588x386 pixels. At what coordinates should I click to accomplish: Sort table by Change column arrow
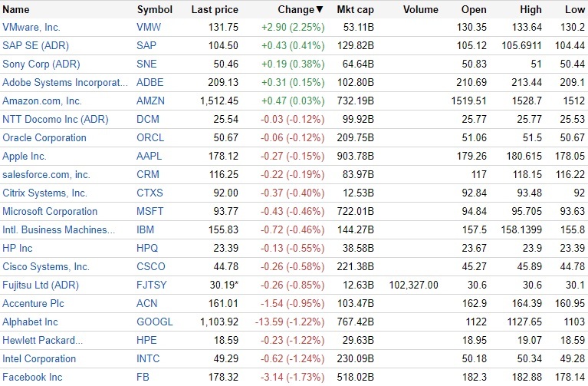coord(320,10)
